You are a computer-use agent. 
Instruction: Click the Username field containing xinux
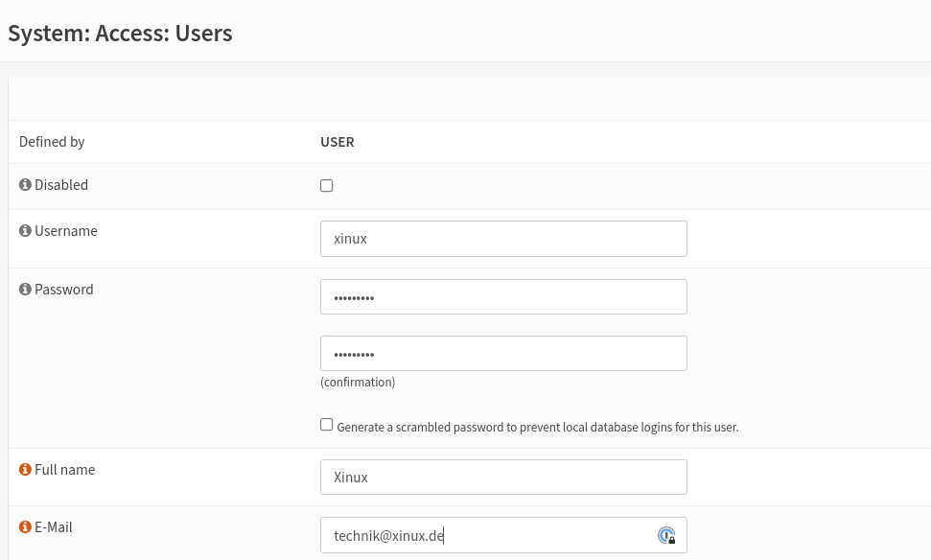click(x=503, y=239)
